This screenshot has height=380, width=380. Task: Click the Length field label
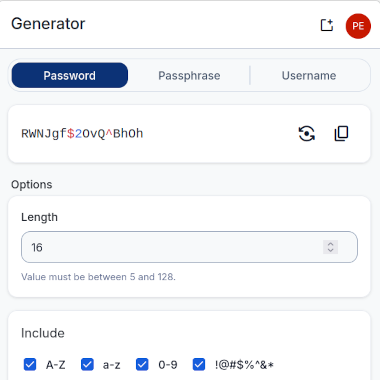coord(39,217)
